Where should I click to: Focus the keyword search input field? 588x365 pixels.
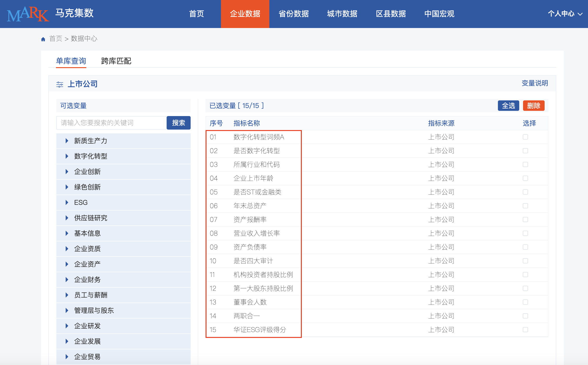111,123
